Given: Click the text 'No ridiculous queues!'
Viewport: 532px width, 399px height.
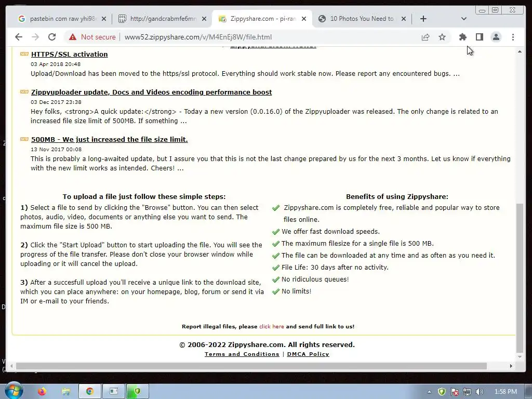Looking at the screenshot, I should click(x=315, y=279).
